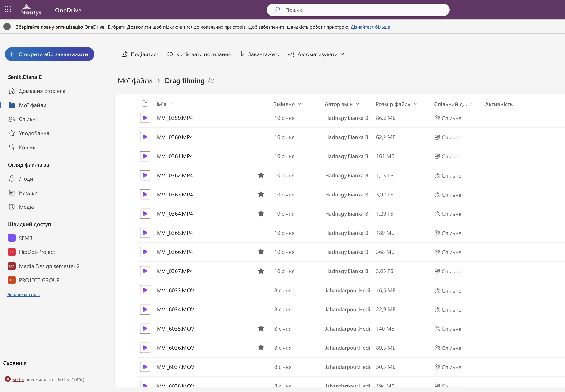Toggle the star on MVI_0366.MP4
Viewport: 565px width, 392px height.
click(x=261, y=252)
